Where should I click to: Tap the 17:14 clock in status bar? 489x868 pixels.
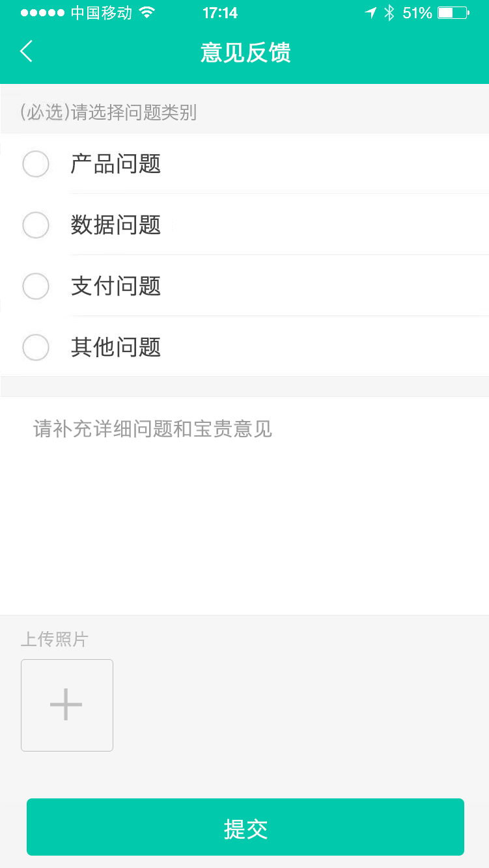tap(220, 12)
